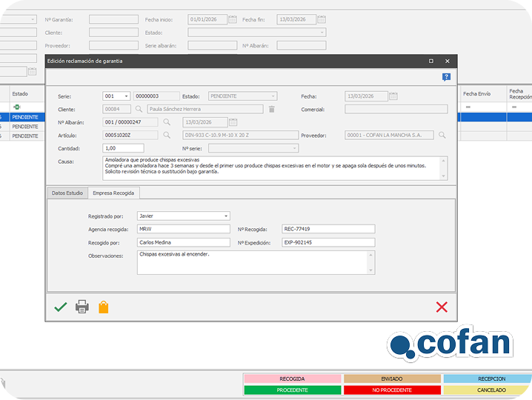Open the Estado PENDIENTE dropdown in dialog
532x400 pixels.
[x=273, y=96]
